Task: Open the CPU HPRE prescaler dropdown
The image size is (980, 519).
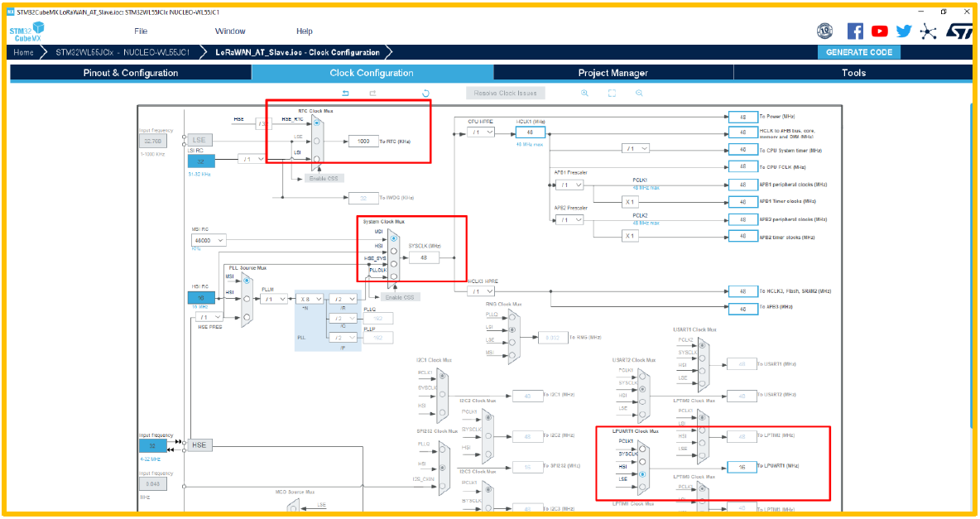Action: (481, 132)
